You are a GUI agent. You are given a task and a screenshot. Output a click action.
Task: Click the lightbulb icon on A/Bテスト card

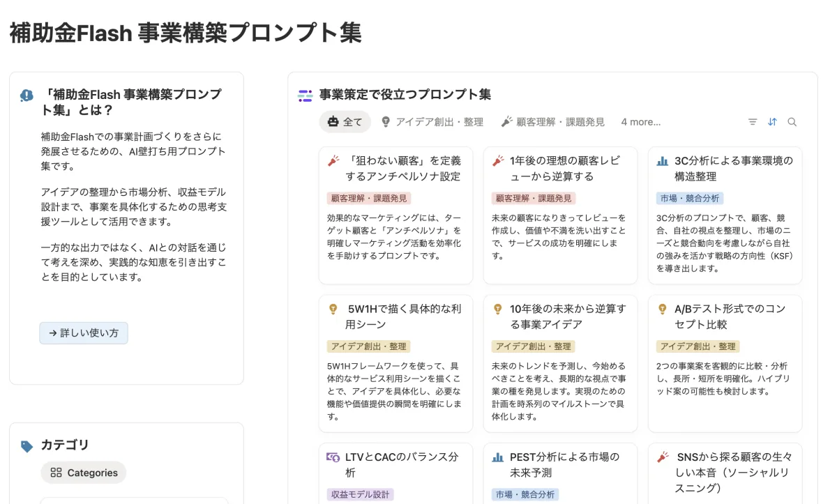663,309
